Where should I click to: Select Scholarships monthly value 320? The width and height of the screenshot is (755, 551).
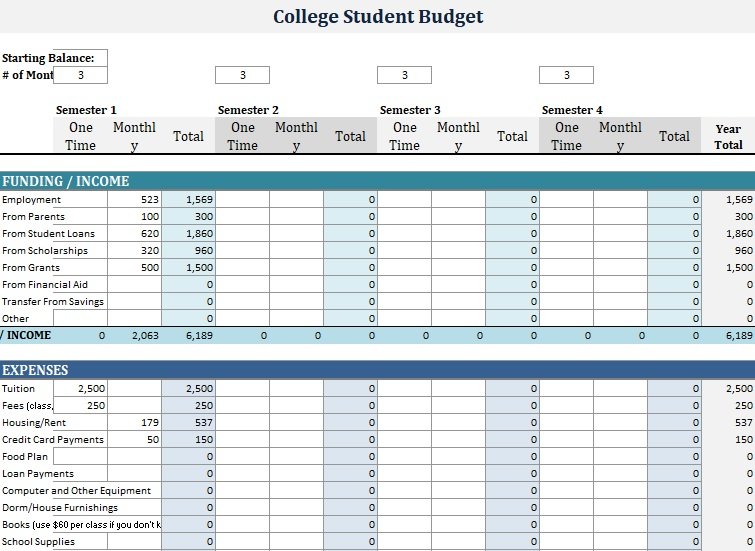click(134, 250)
